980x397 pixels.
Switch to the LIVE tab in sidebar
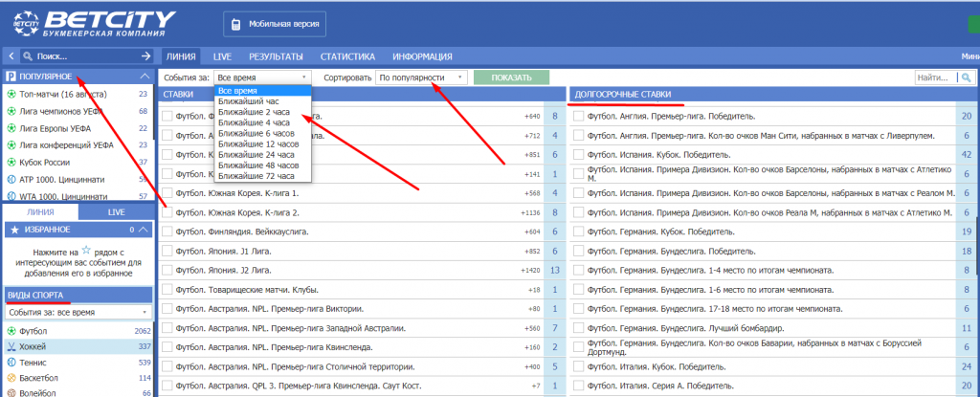click(116, 211)
